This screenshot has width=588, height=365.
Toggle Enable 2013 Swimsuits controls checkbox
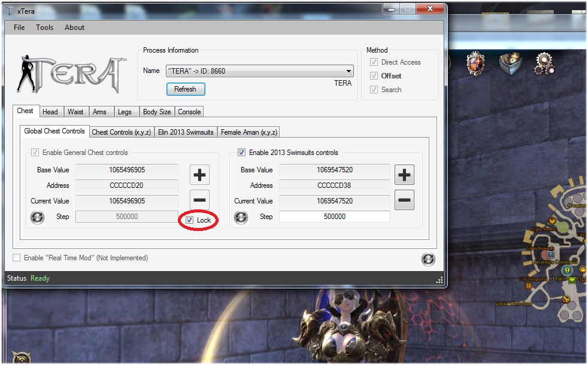click(242, 153)
